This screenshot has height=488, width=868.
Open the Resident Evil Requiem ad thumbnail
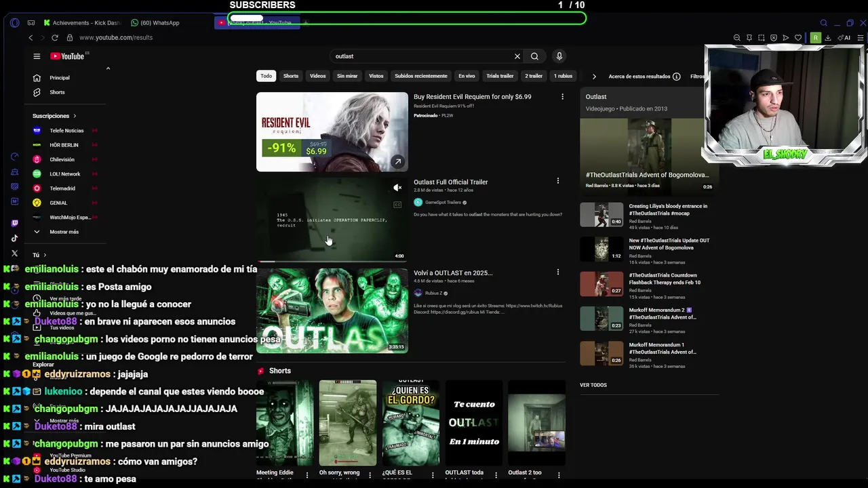(332, 132)
